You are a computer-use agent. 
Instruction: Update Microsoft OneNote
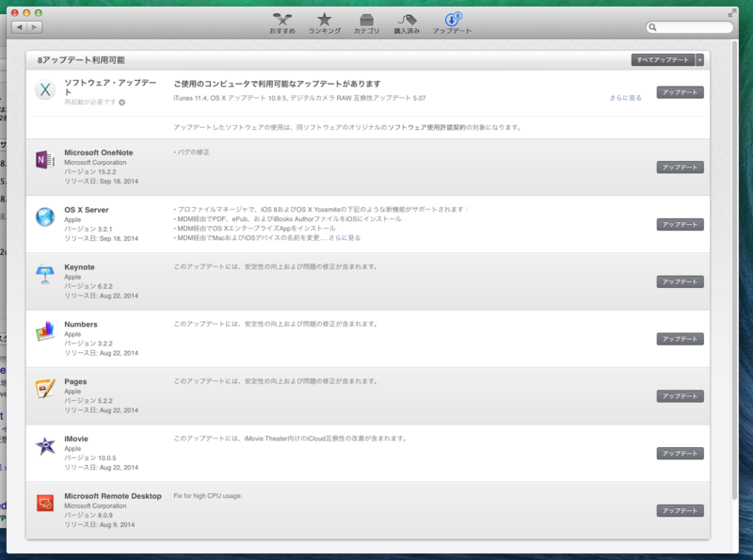(x=680, y=168)
